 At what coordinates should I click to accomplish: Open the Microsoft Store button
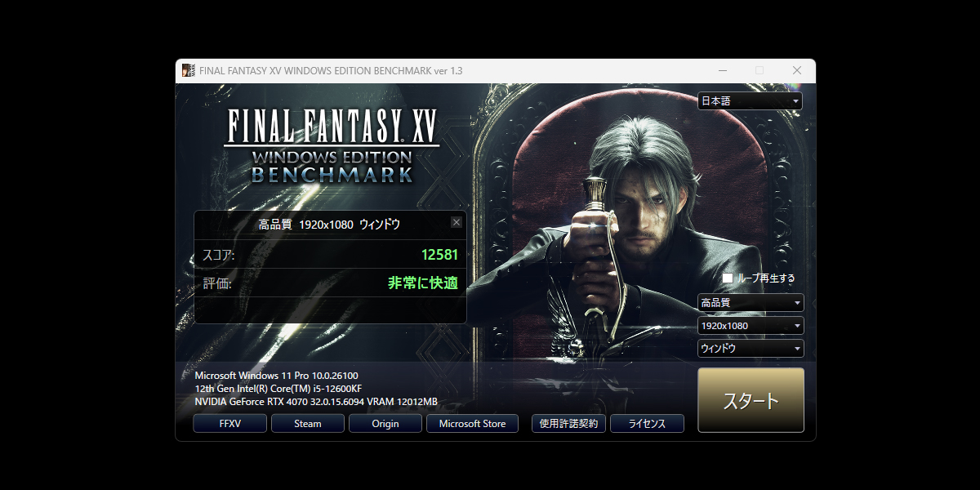click(472, 424)
